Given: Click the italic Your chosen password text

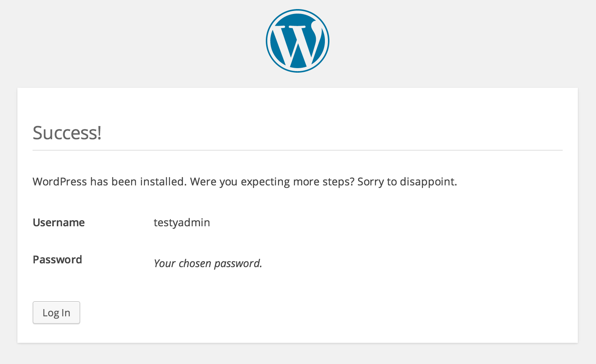Looking at the screenshot, I should pyautogui.click(x=208, y=263).
